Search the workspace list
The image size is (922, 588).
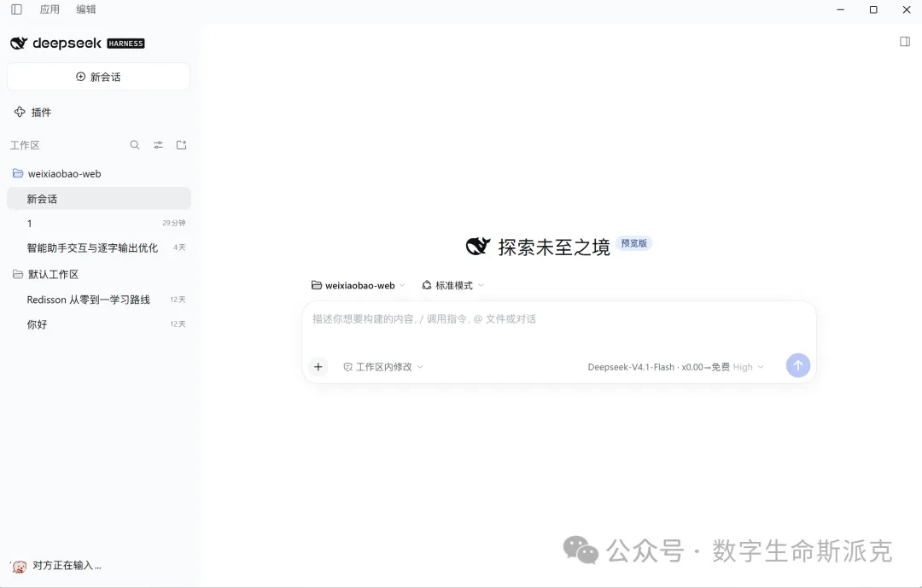(135, 144)
